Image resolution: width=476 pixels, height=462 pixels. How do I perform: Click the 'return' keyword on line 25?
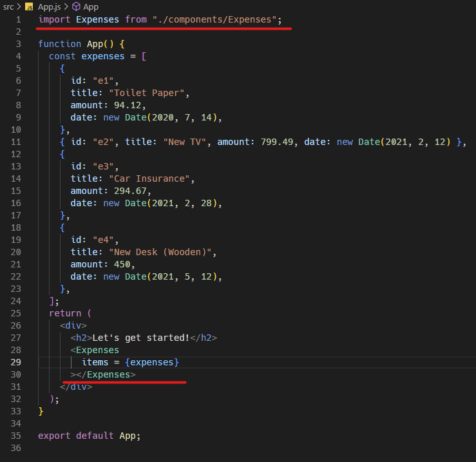(65, 313)
